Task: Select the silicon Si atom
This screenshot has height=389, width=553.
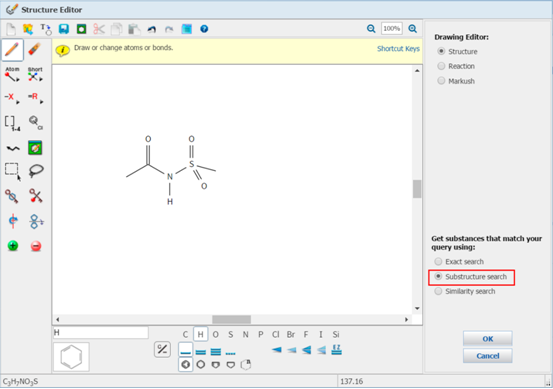Action: click(x=336, y=334)
